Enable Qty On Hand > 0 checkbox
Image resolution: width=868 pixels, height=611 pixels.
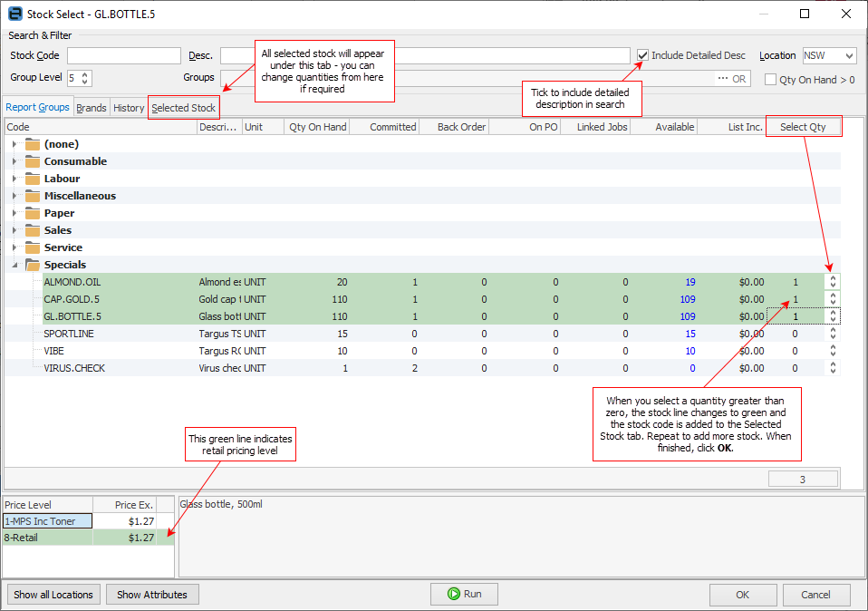pos(770,80)
